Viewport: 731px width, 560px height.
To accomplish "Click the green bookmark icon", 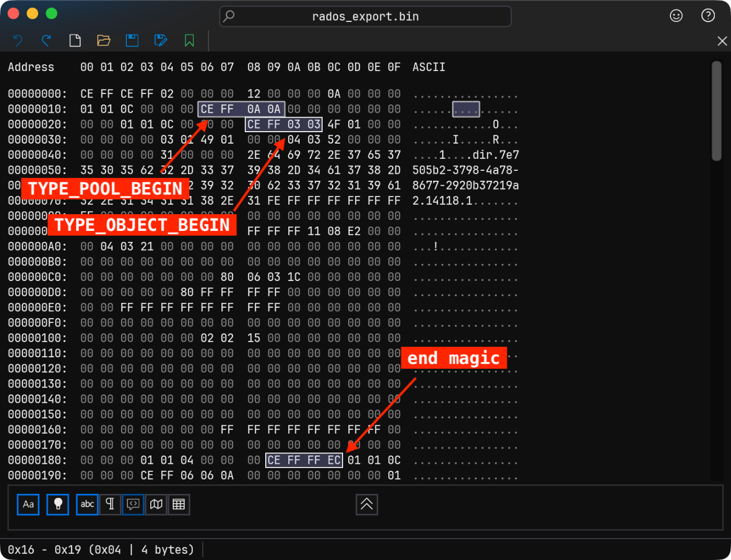I will click(x=190, y=41).
